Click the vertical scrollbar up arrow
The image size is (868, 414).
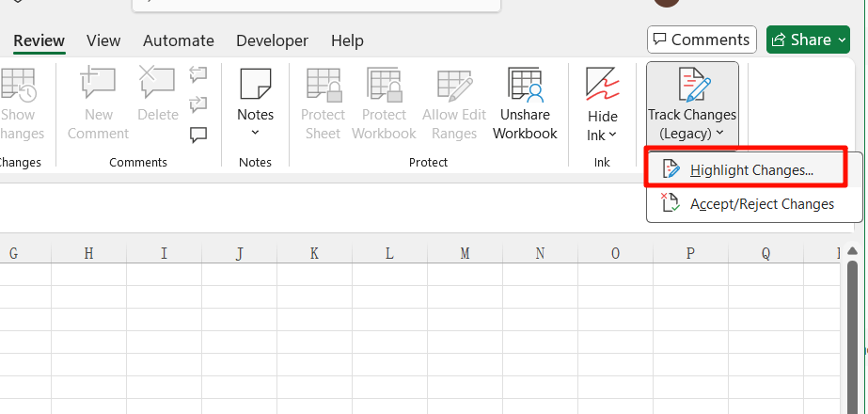point(853,250)
